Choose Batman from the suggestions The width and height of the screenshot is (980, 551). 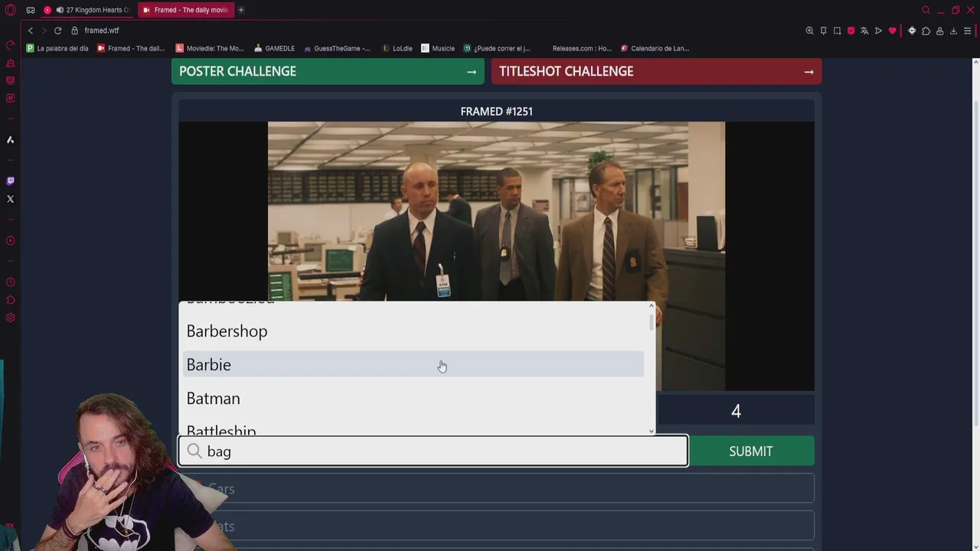pyautogui.click(x=413, y=398)
